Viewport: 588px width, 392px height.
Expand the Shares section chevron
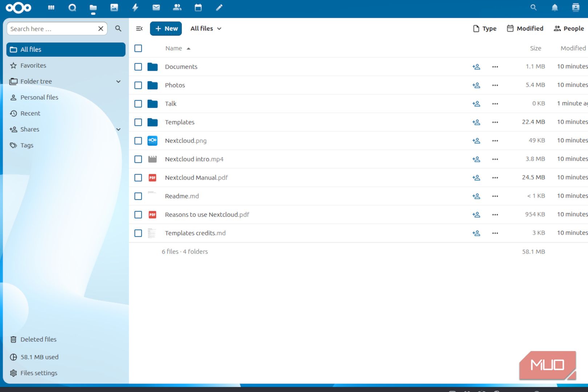point(118,130)
